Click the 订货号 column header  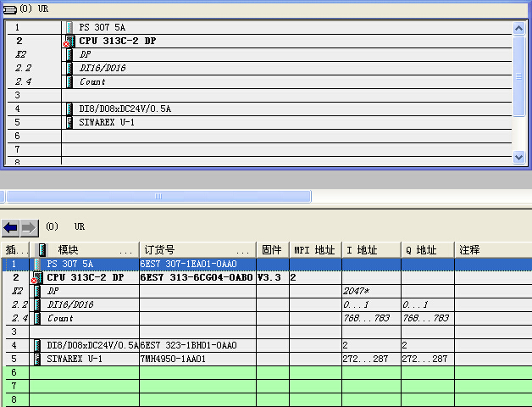point(197,250)
